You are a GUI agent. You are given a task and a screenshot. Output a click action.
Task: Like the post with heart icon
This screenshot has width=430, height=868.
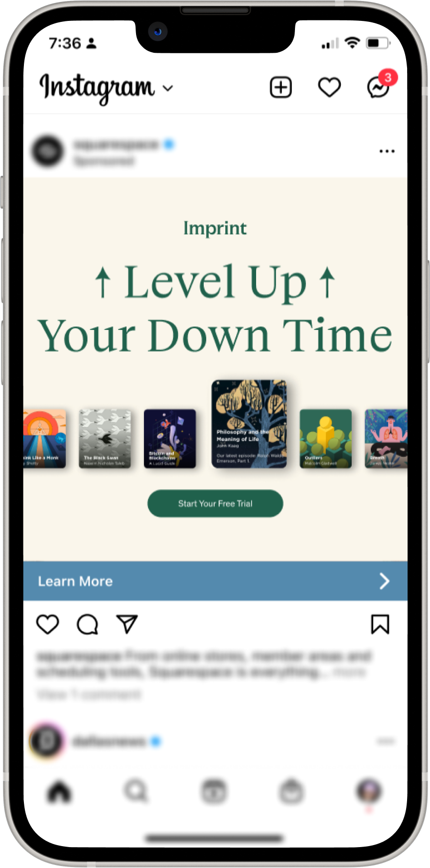point(48,624)
